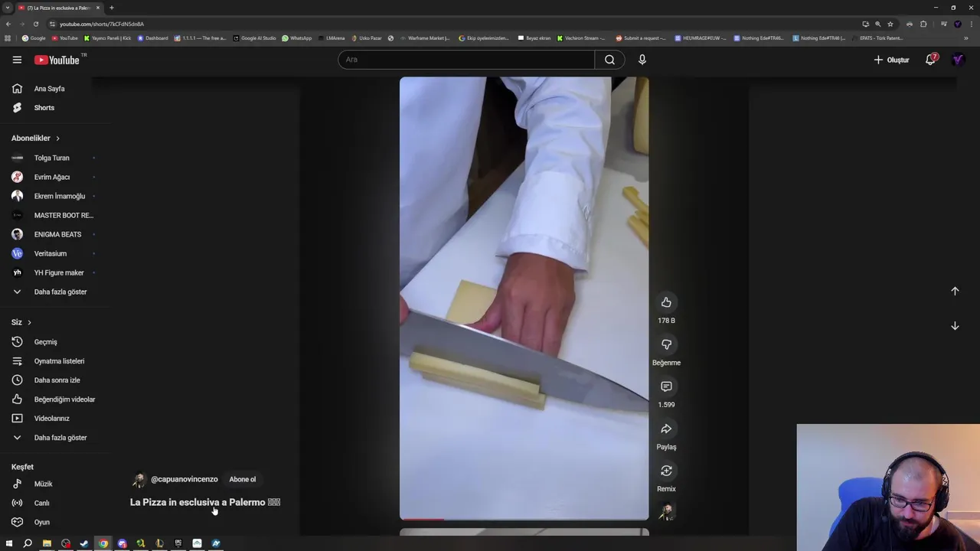This screenshot has height=551, width=980.
Task: Reload the page in Chrome
Action: (x=35, y=24)
